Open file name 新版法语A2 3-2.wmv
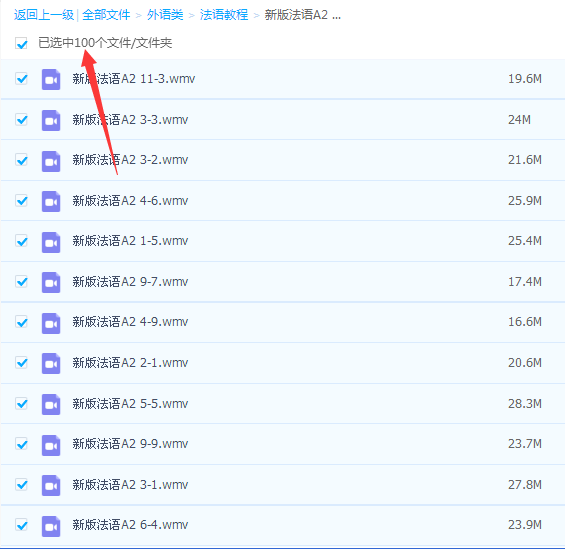This screenshot has height=549, width=565. 130,160
